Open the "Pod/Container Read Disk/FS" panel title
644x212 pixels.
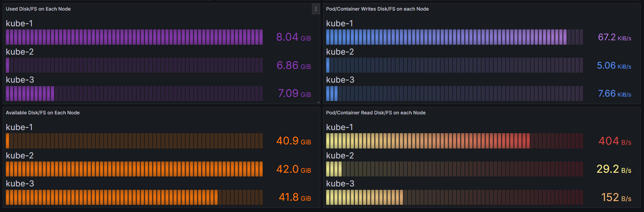tap(375, 113)
